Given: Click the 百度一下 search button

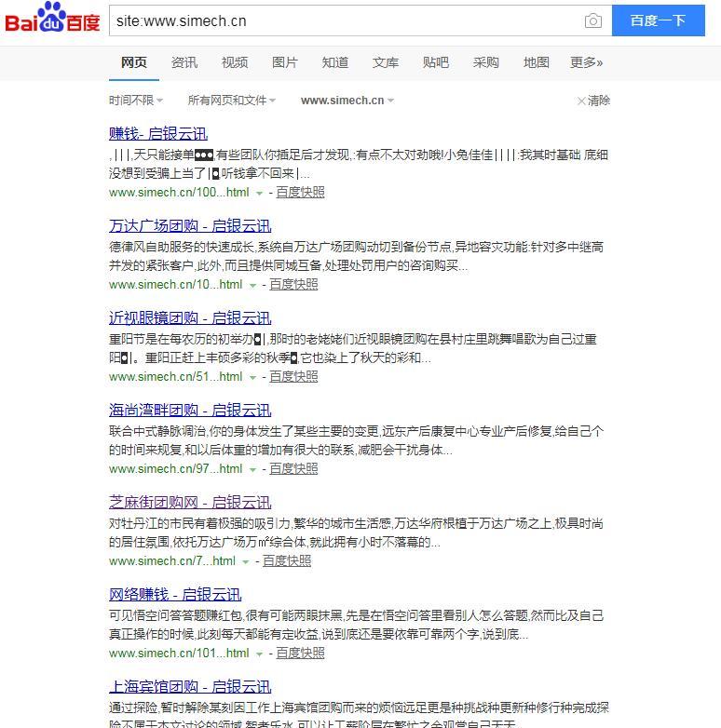Looking at the screenshot, I should (658, 20).
